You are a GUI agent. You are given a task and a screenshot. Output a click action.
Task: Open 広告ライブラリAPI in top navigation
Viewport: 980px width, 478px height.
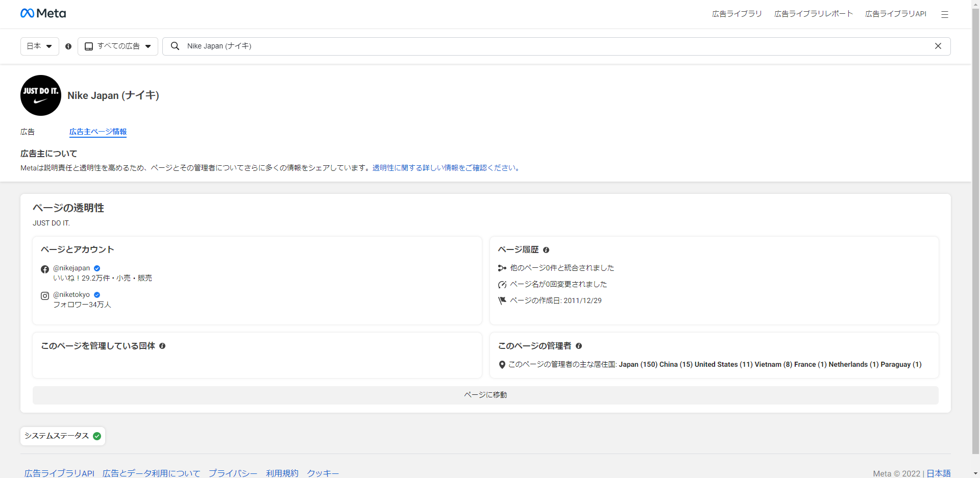[x=895, y=14]
